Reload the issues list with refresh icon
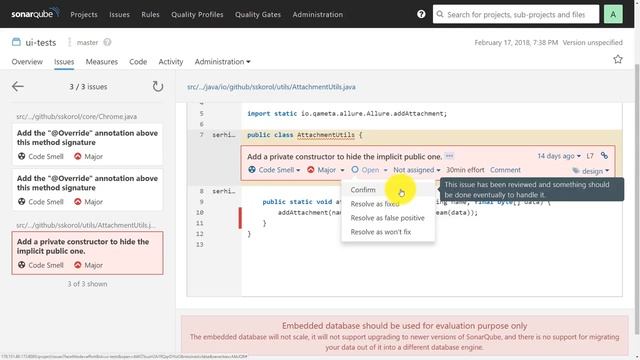The width and height of the screenshot is (640, 360). click(158, 86)
